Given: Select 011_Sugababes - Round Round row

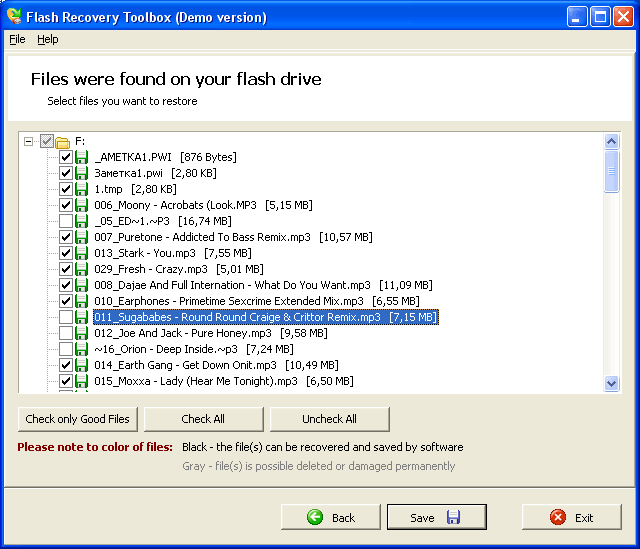Looking at the screenshot, I should [x=266, y=317].
